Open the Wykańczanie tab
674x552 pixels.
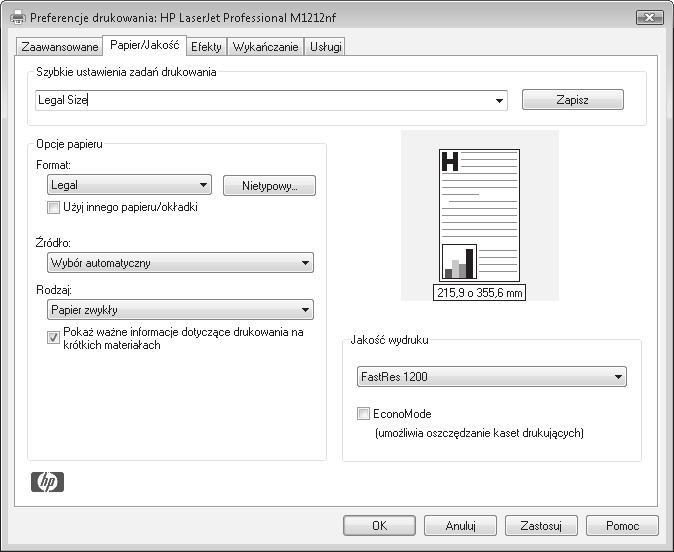(265, 46)
